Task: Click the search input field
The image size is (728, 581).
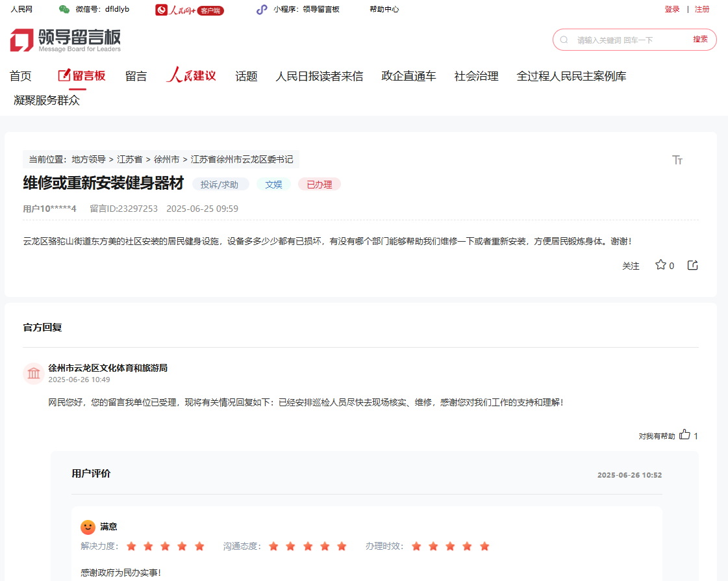Action: (x=617, y=40)
